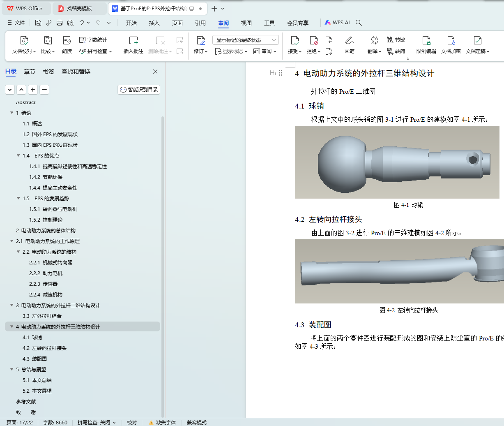Switch to the 引用 ribbon tab
504x426 pixels.
click(200, 23)
